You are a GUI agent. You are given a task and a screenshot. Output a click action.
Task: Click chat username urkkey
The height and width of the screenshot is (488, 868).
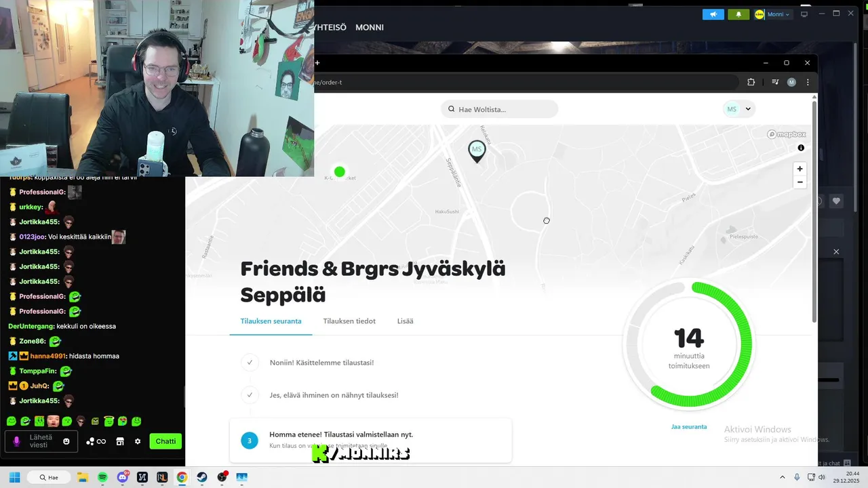31,207
